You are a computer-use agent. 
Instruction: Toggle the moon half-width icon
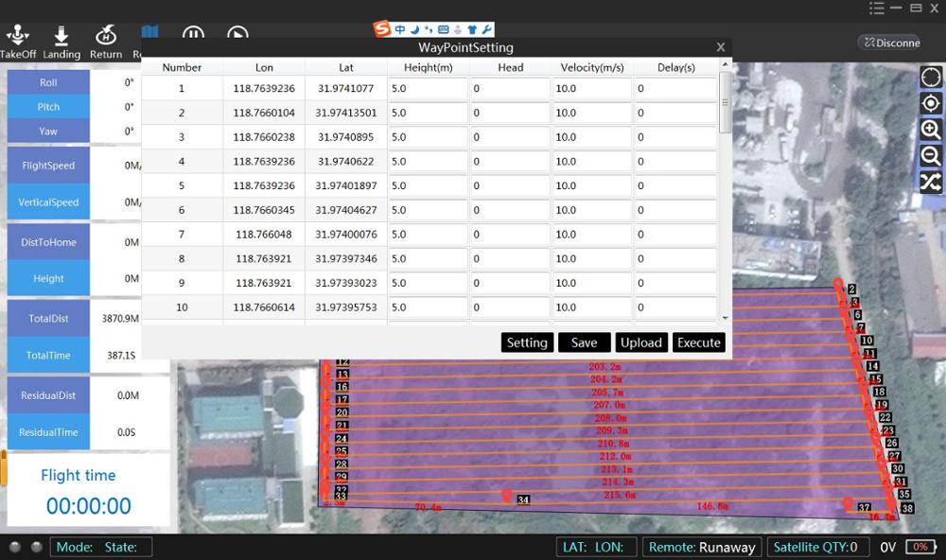[415, 29]
